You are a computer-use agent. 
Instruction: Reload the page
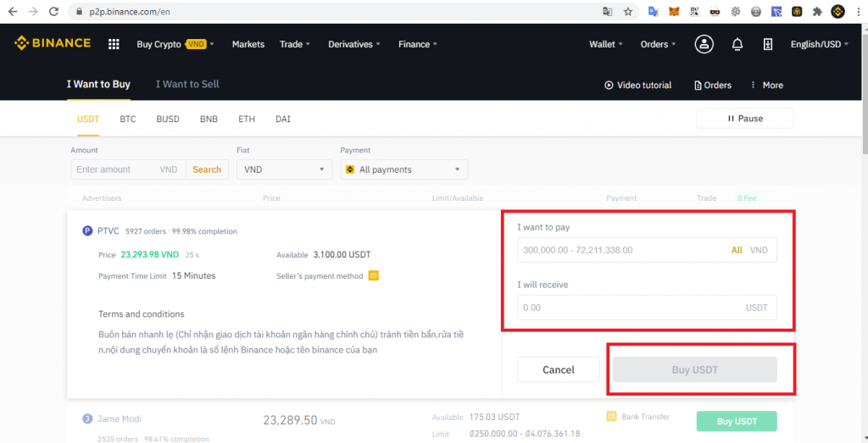click(x=53, y=11)
